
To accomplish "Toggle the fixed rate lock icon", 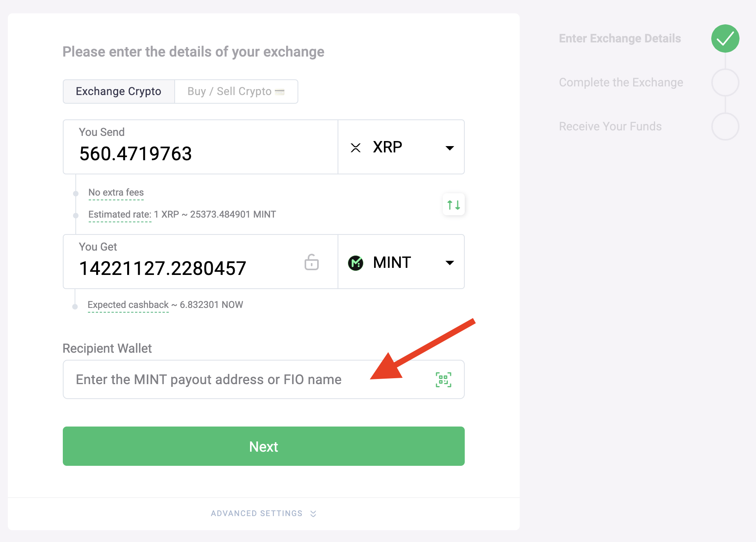I will pos(311,262).
